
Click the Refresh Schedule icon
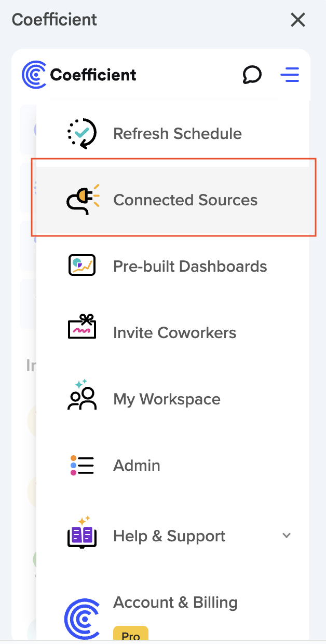(x=81, y=133)
